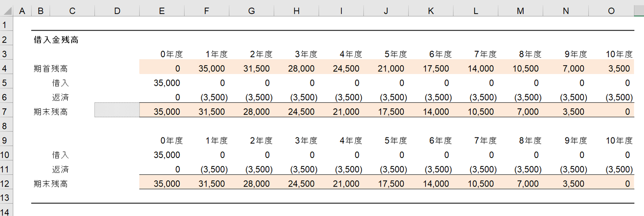Select column D header

tap(117, 11)
